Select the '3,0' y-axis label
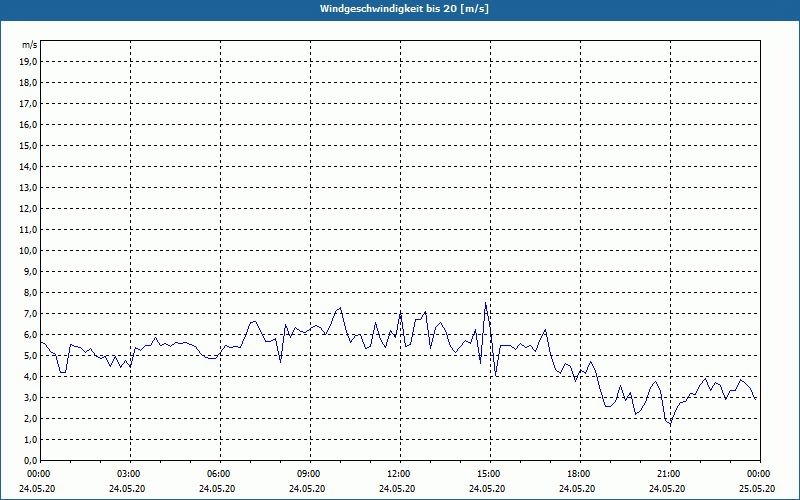 coord(30,397)
